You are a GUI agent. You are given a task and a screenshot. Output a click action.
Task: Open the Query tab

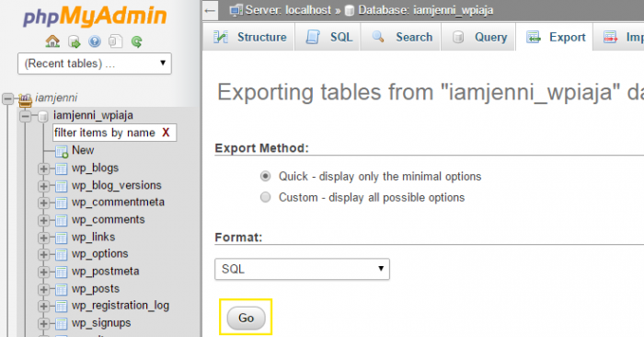[x=478, y=37]
